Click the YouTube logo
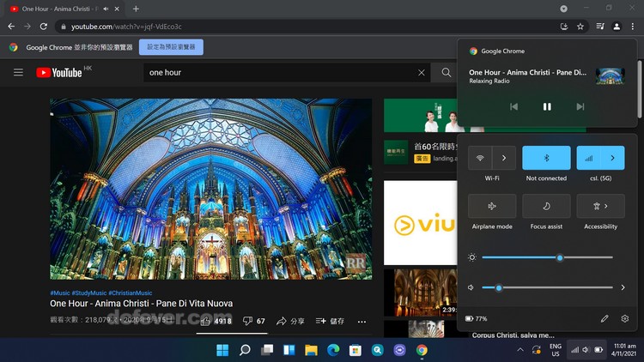644x362 pixels. [x=59, y=73]
